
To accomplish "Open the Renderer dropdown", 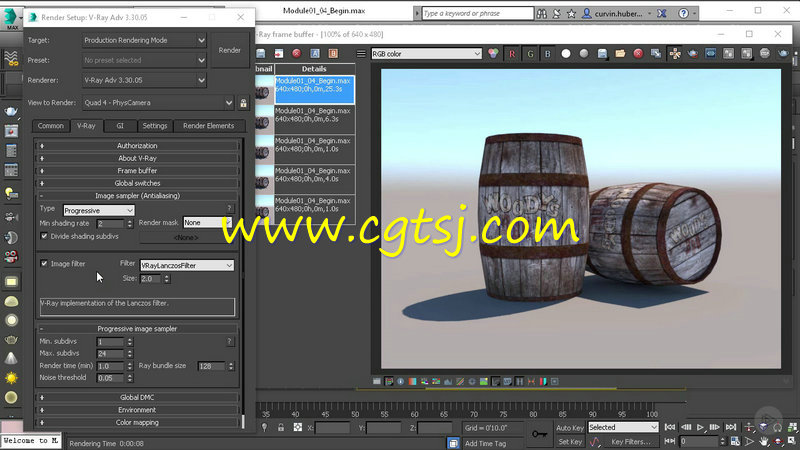I will click(x=144, y=80).
